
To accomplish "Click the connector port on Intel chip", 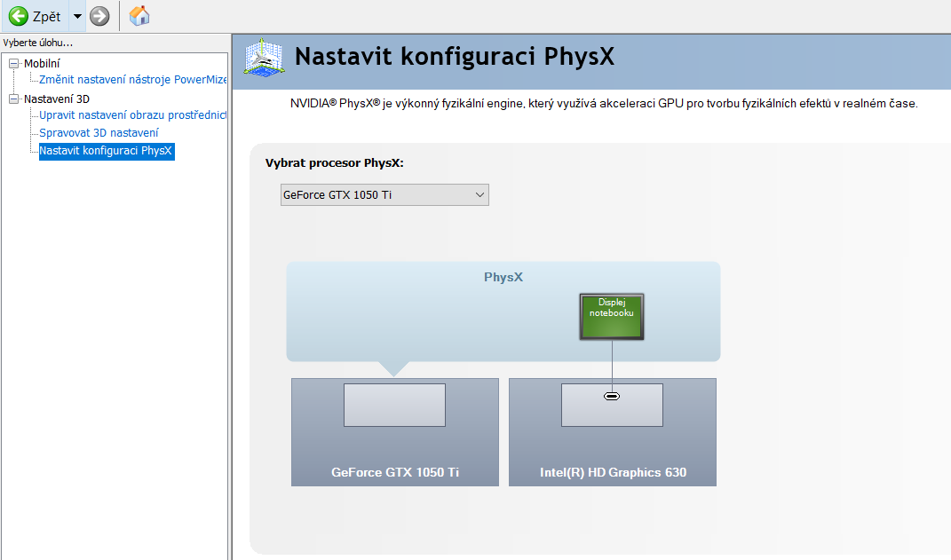I will tap(612, 396).
